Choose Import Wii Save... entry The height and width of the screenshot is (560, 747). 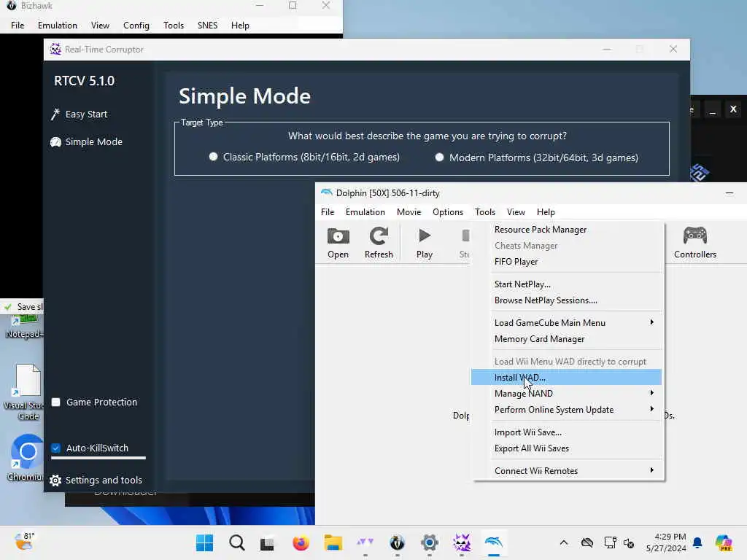(567, 432)
